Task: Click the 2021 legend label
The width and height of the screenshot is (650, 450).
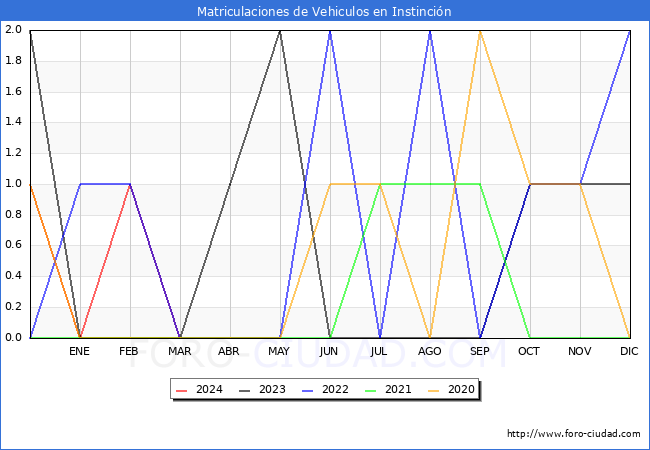Action: pos(398,390)
